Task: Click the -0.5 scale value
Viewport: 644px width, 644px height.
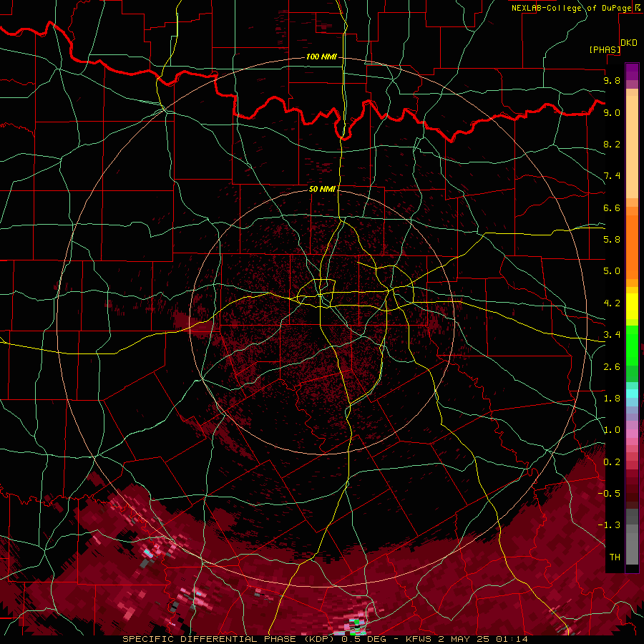Action: pyautogui.click(x=609, y=494)
